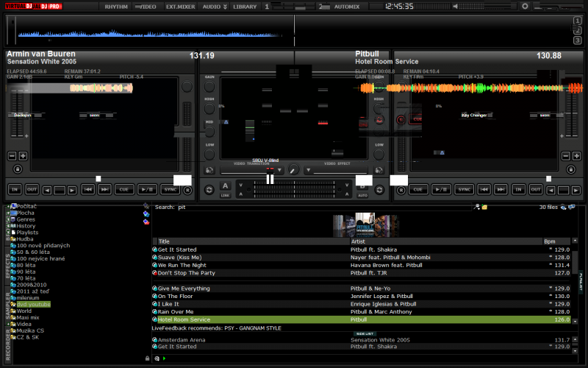Skip to previous track on right deck
Image resolution: width=588 pixels, height=368 pixels.
484,190
